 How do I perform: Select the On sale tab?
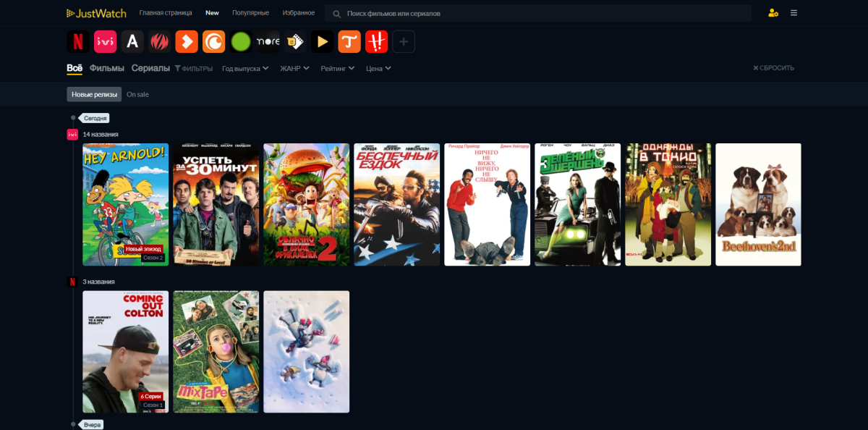137,94
